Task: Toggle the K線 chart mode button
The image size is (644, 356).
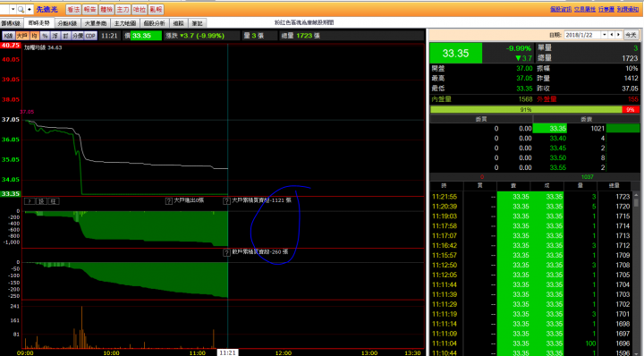Action: click(9, 36)
